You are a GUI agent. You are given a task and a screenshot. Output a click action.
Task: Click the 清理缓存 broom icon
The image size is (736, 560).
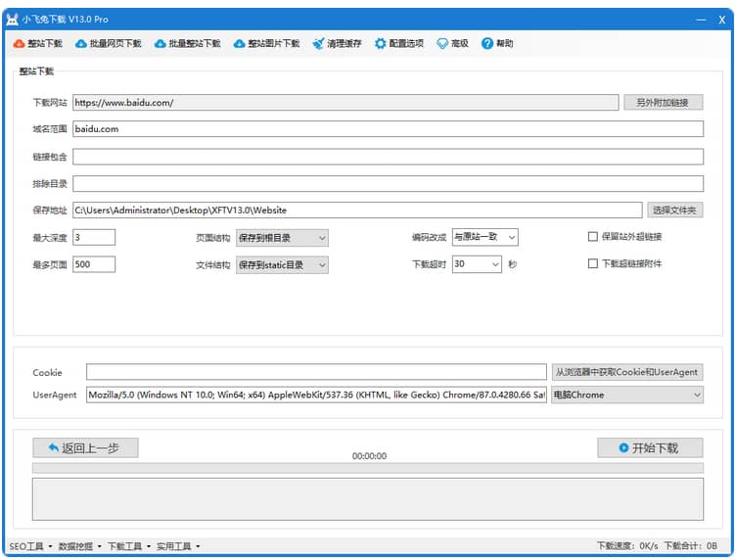click(x=318, y=44)
